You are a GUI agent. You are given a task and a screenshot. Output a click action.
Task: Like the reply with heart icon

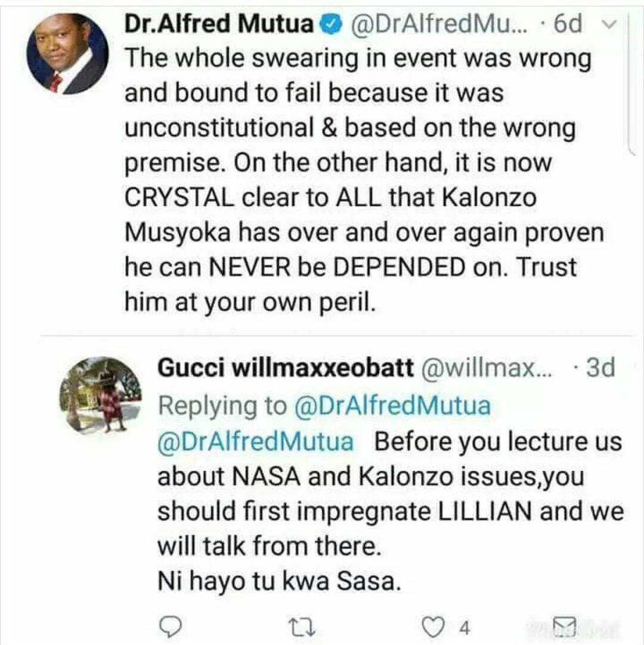tap(434, 627)
